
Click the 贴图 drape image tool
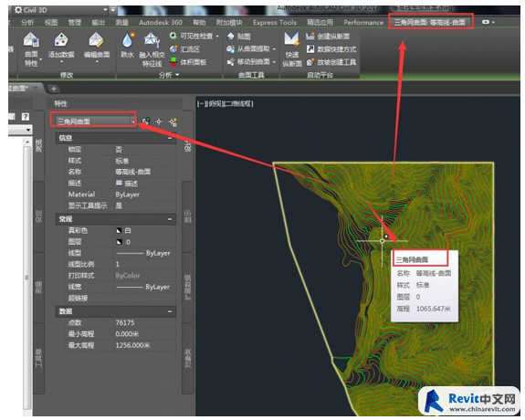pyautogui.click(x=238, y=37)
